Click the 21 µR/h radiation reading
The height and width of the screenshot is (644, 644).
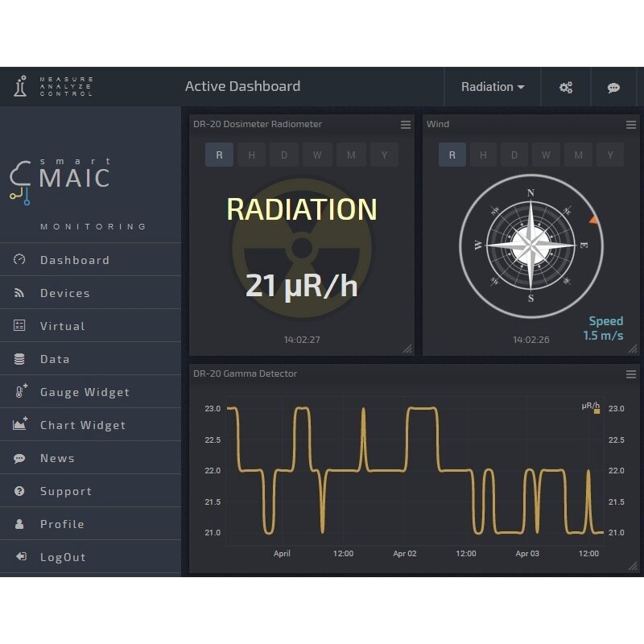(x=301, y=286)
